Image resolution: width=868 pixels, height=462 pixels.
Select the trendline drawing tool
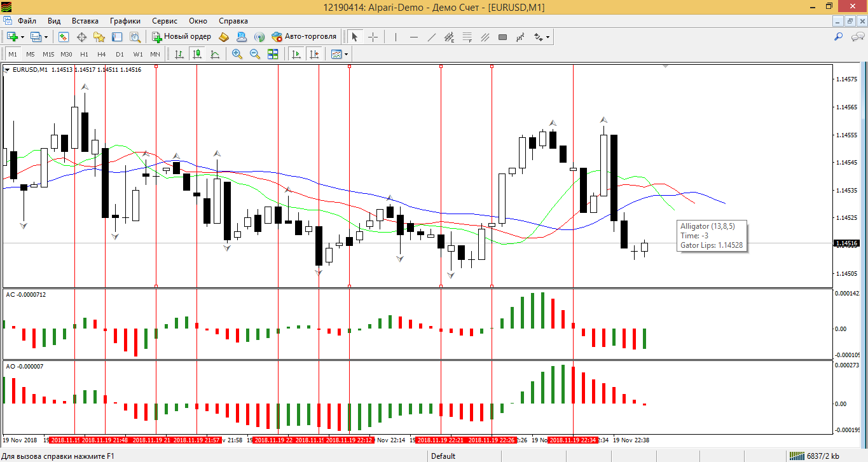point(431,37)
